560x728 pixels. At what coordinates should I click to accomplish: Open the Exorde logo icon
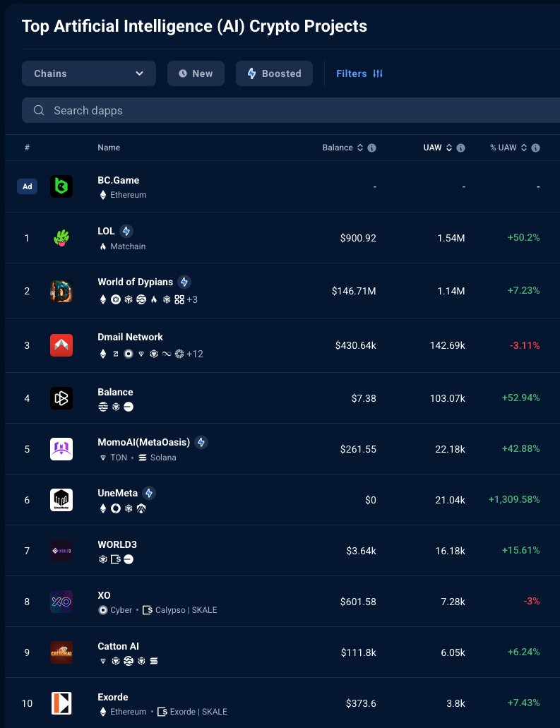(61, 703)
